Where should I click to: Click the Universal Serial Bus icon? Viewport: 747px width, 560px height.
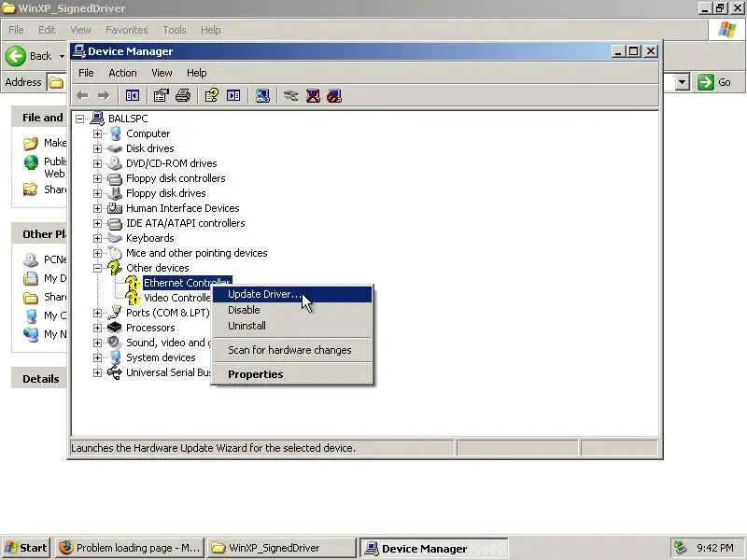[x=115, y=372]
